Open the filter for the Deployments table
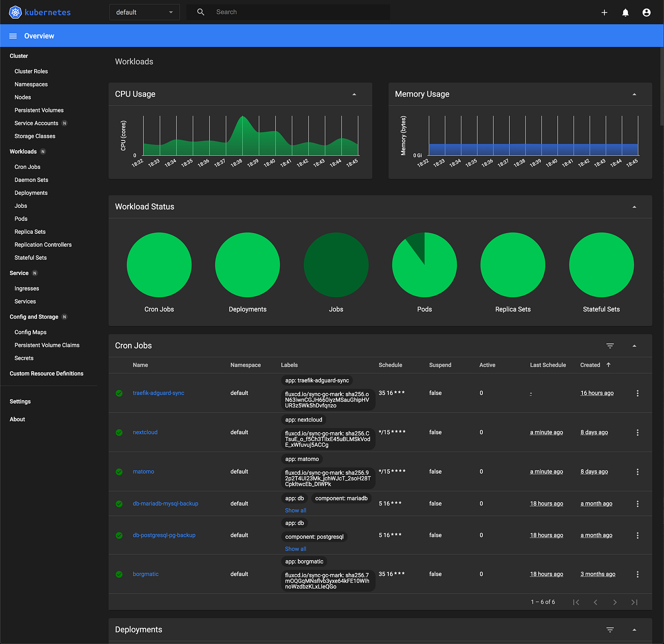 [x=609, y=630]
